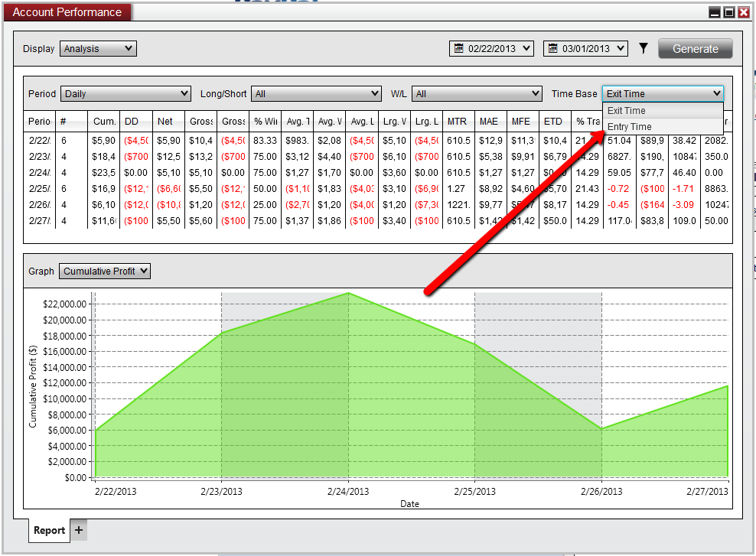Collapse the Time Base Exit Time combo box
This screenshot has height=556, width=756.
pos(663,93)
